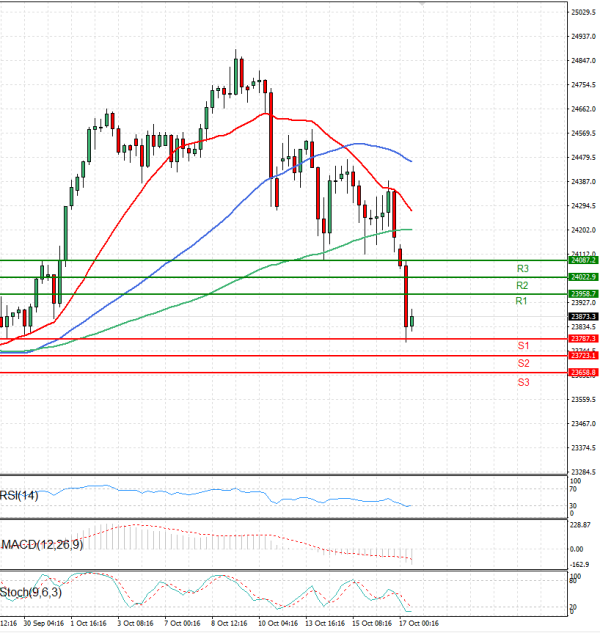Image resolution: width=600 pixels, height=633 pixels.
Task: Click the R1 resistance level label
Action: (521, 301)
